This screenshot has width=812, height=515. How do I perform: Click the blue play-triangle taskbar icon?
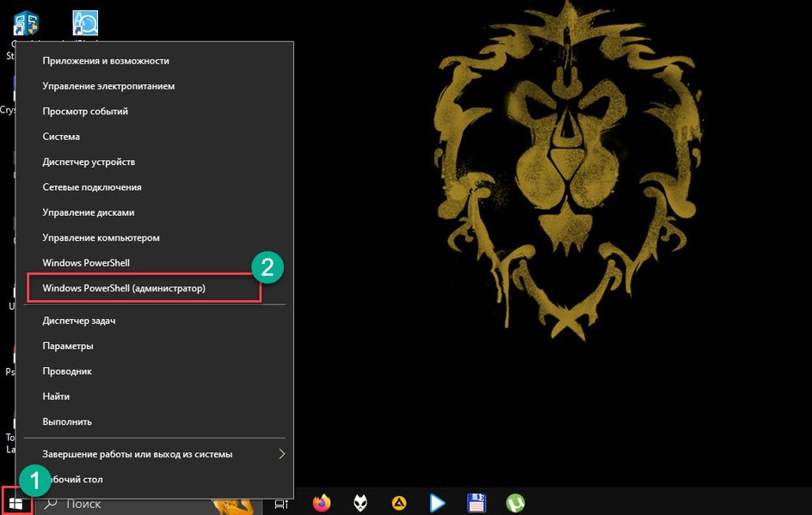pos(437,503)
